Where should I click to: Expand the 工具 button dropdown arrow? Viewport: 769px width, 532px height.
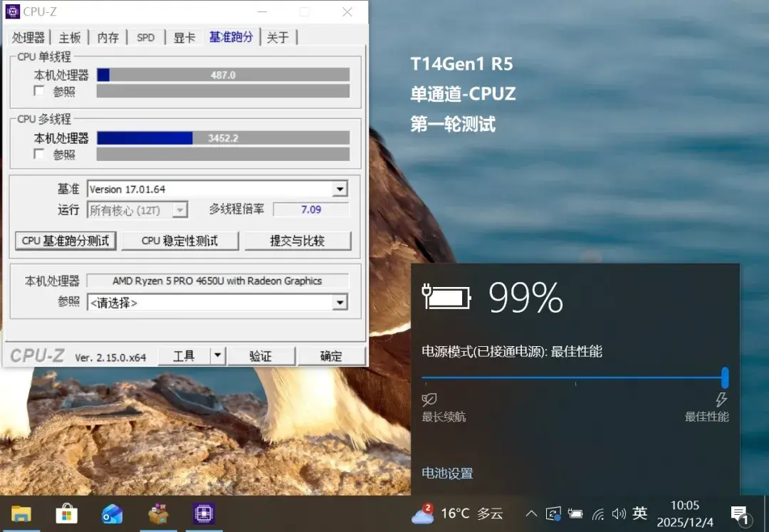pos(218,355)
